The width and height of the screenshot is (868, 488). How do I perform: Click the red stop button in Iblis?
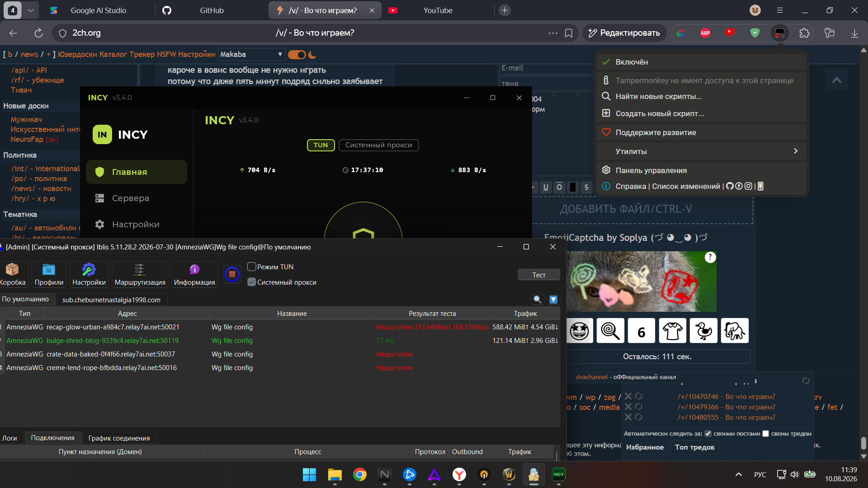click(x=232, y=274)
